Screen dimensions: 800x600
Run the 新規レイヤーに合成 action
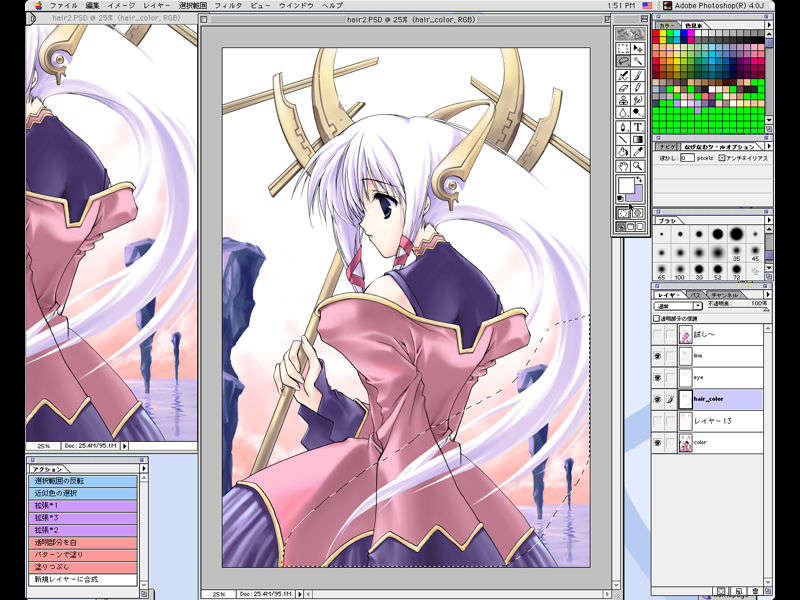click(83, 580)
